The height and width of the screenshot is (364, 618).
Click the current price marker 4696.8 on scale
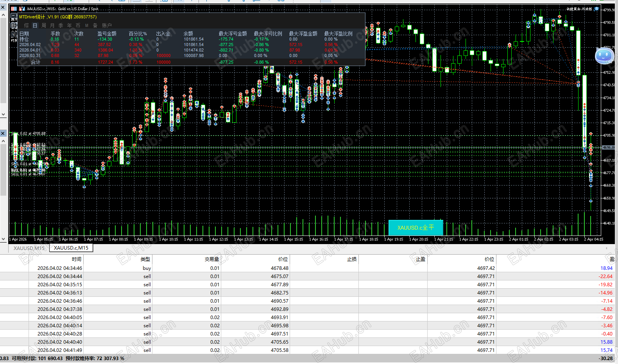point(609,148)
